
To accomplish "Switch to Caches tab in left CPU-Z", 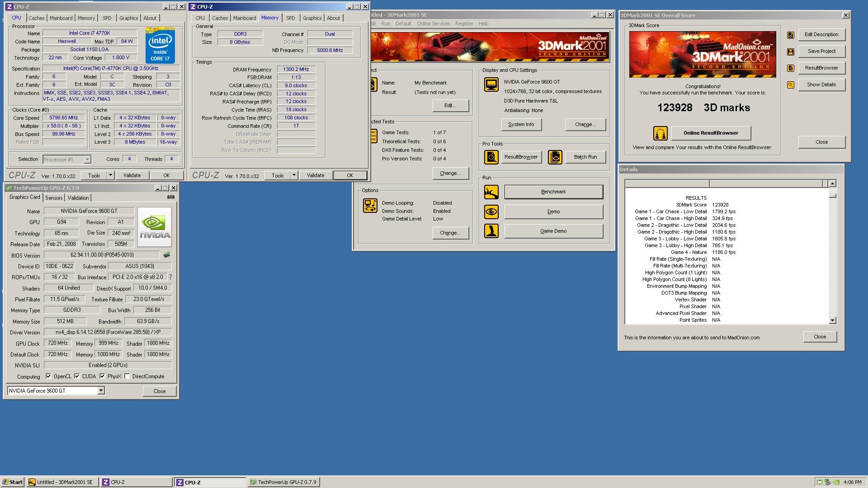I will click(37, 18).
